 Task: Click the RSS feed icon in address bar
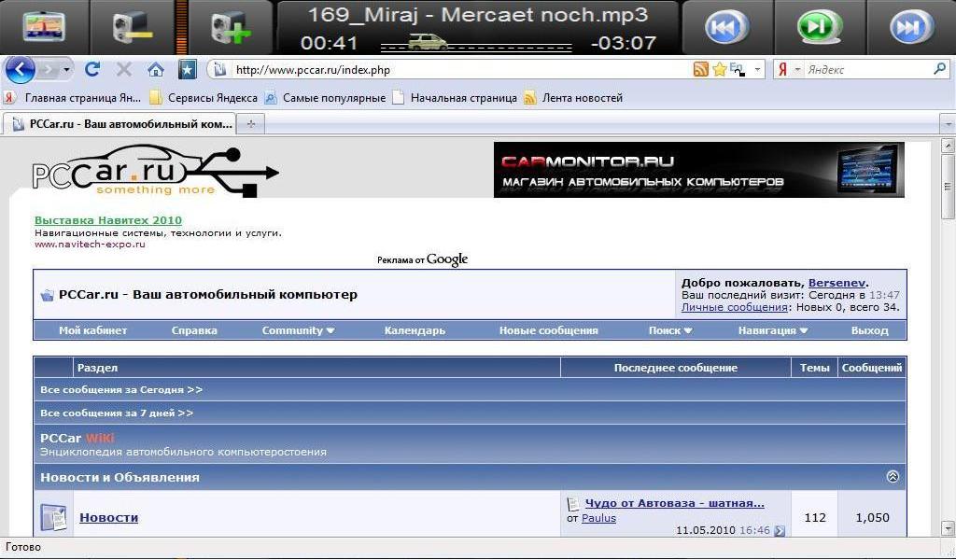pyautogui.click(x=700, y=69)
